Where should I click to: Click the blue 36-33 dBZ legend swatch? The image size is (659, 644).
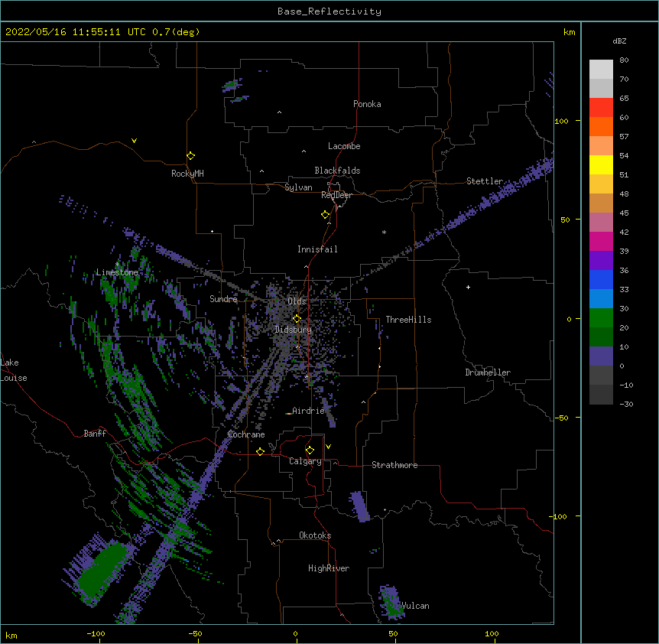(x=601, y=279)
